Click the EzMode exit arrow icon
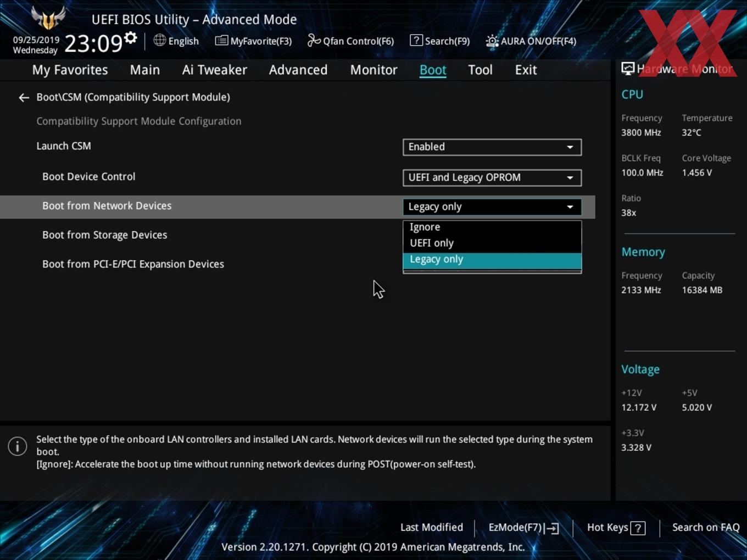Screen dimensions: 747x560 (x=552, y=528)
